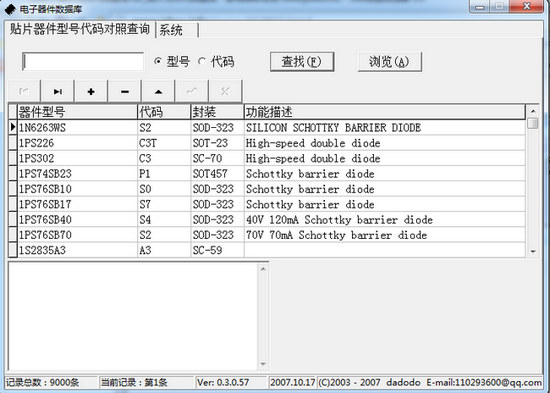Screen dimensions: 550x393
Task: Select the 1PS226 cell
Action: (77, 143)
